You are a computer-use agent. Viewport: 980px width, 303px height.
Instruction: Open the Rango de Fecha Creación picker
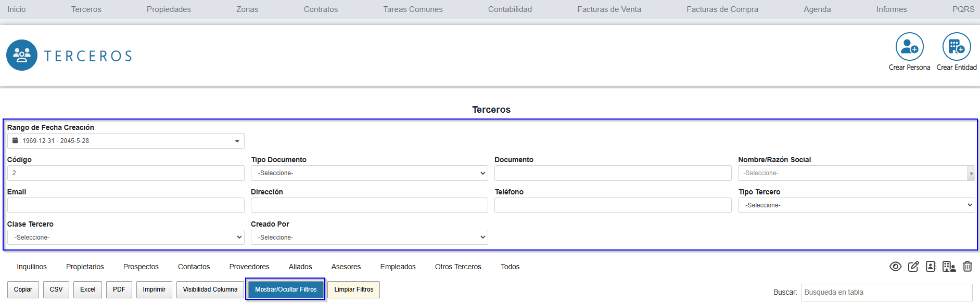pos(125,141)
